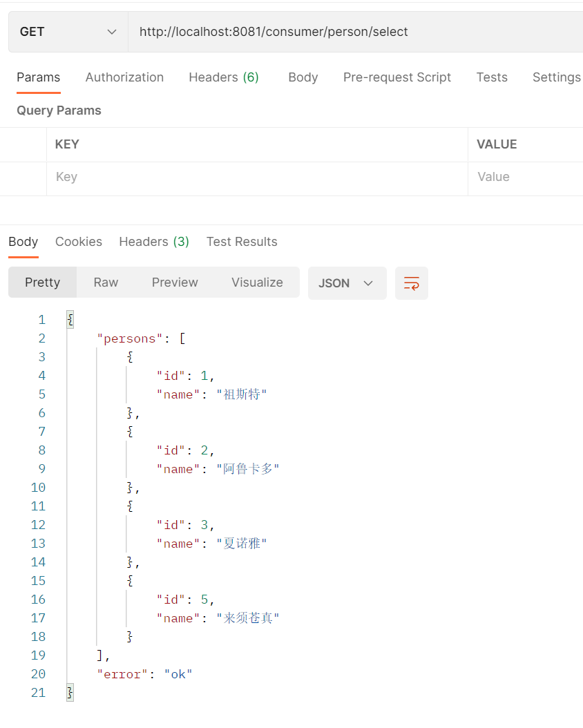Select the request Body tab
Image resolution: width=583 pixels, height=728 pixels.
303,77
